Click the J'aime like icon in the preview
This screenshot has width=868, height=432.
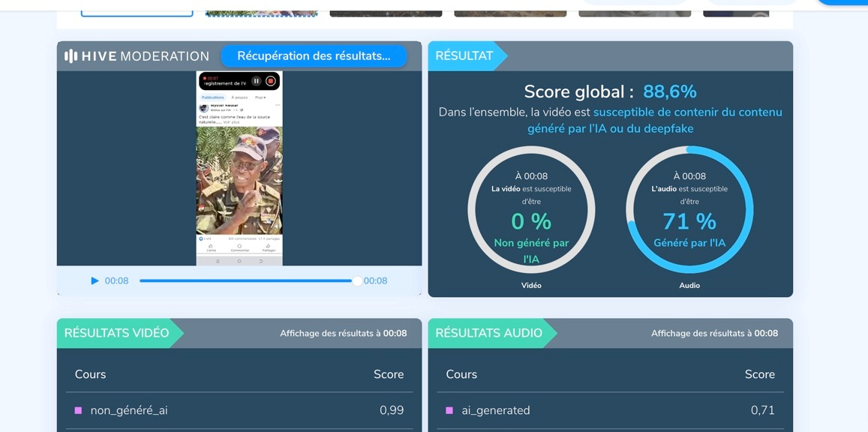(x=210, y=247)
